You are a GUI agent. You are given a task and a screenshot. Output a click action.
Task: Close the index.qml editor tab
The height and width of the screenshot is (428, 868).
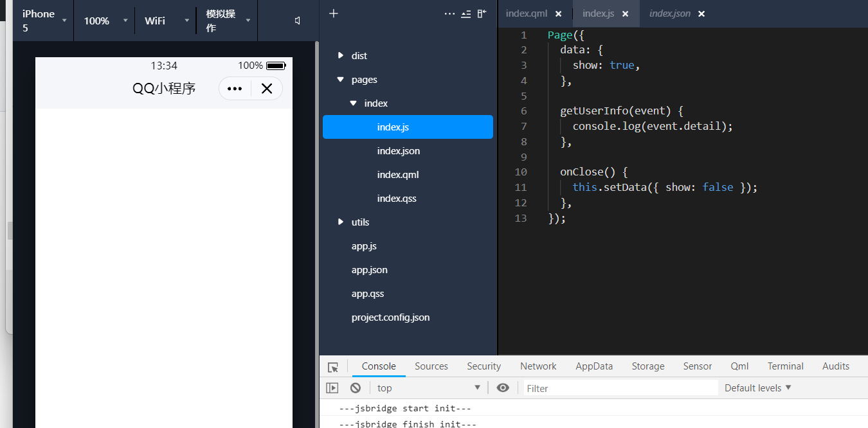point(558,13)
